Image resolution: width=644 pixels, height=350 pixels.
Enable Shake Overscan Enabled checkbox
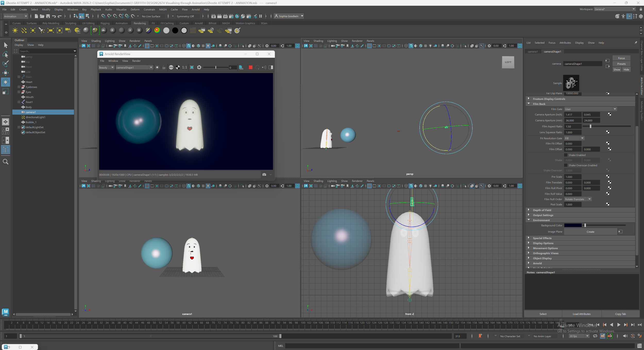pos(566,165)
